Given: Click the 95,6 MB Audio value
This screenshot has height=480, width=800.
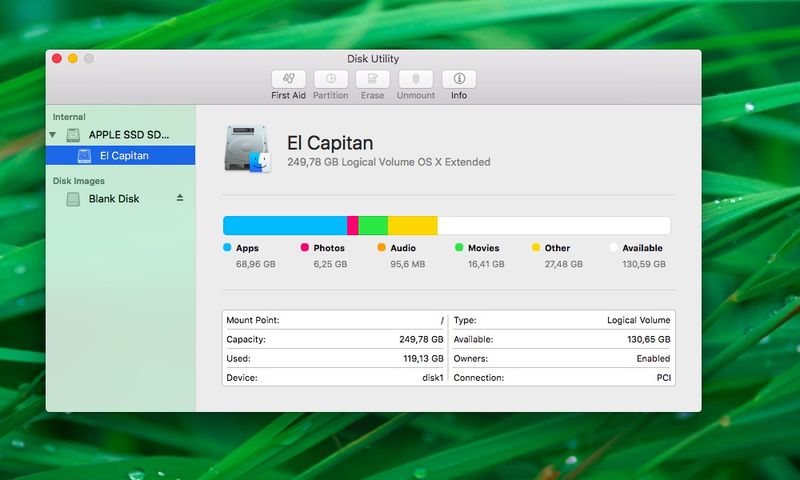Looking at the screenshot, I should point(408,264).
